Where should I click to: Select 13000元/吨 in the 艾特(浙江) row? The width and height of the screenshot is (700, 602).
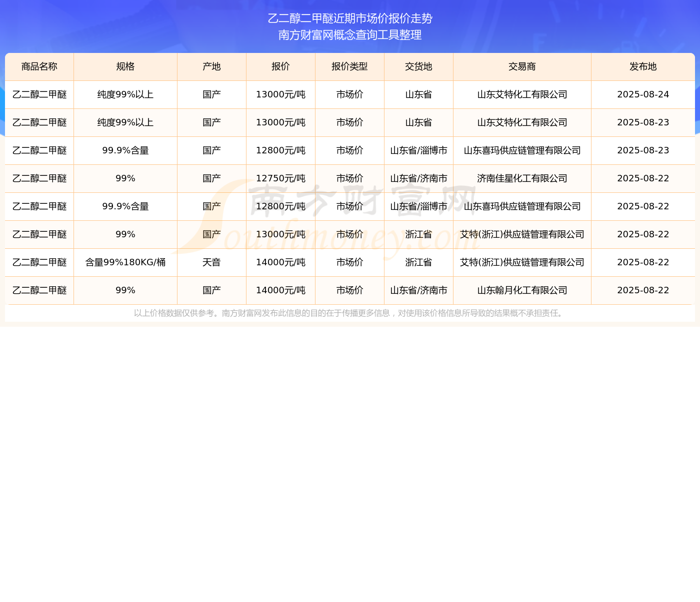[280, 234]
